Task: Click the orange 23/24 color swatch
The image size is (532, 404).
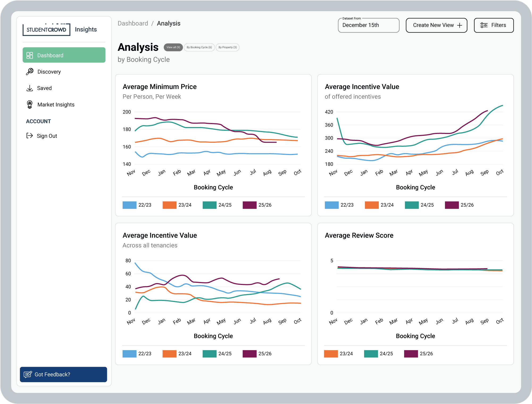Action: pos(169,205)
